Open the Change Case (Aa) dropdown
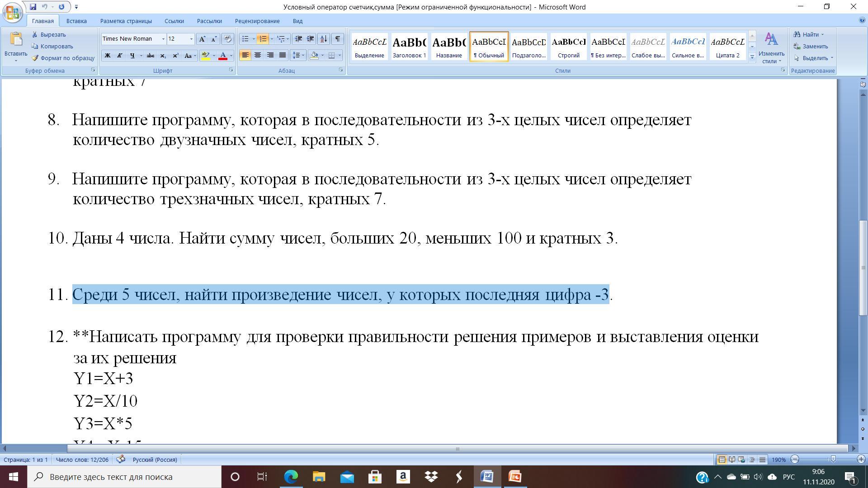This screenshot has height=488, width=868. click(x=190, y=56)
